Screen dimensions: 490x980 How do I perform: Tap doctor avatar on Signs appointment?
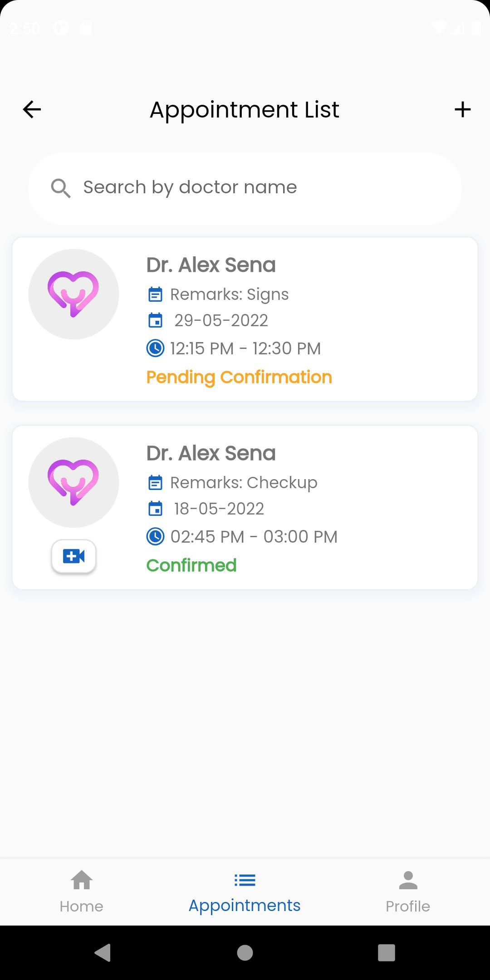coord(73,294)
